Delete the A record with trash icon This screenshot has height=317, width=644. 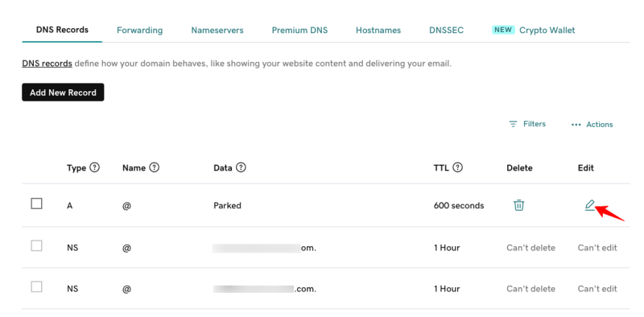[x=518, y=205]
